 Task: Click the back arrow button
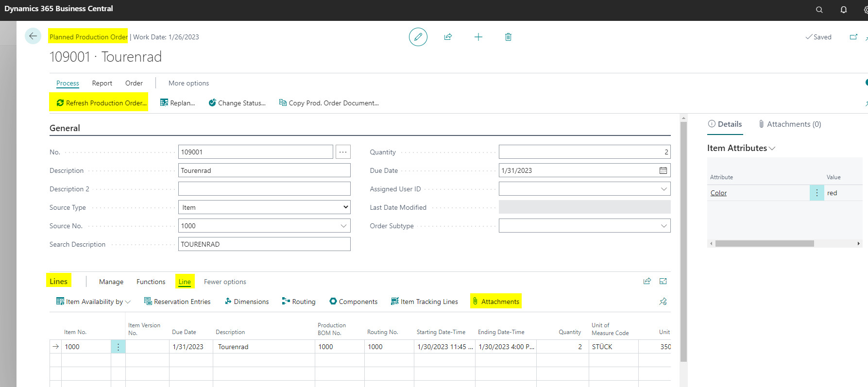click(33, 36)
